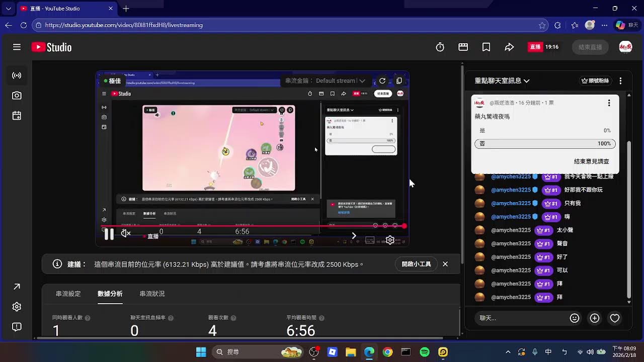Click the help icon next to 同時觀看人數

coord(88,318)
